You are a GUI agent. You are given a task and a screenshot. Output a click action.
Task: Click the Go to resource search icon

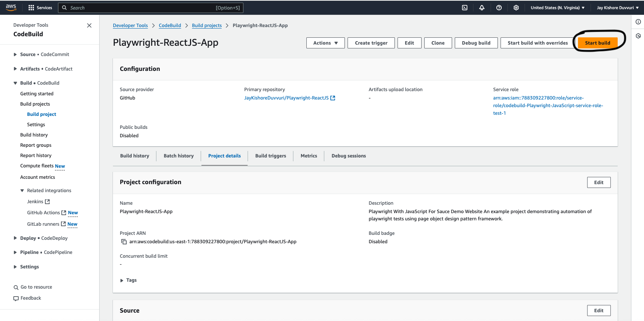coord(16,287)
